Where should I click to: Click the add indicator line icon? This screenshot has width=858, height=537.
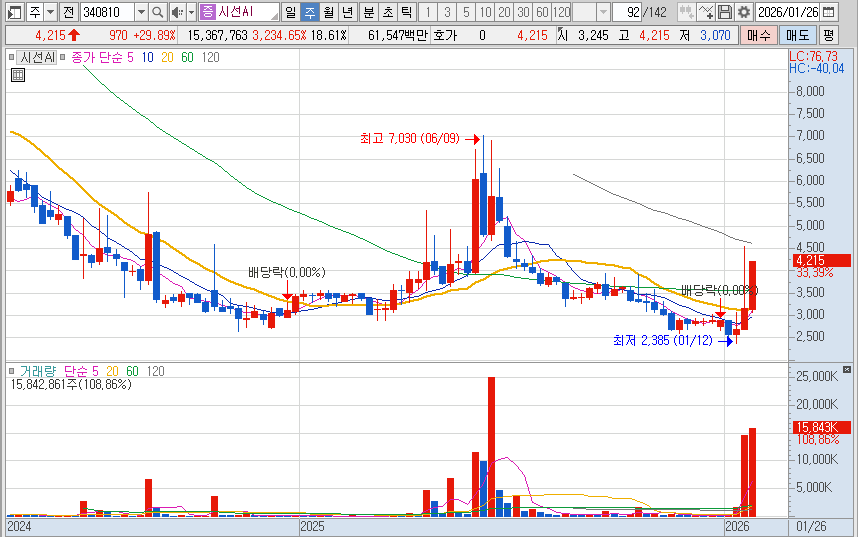click(706, 11)
